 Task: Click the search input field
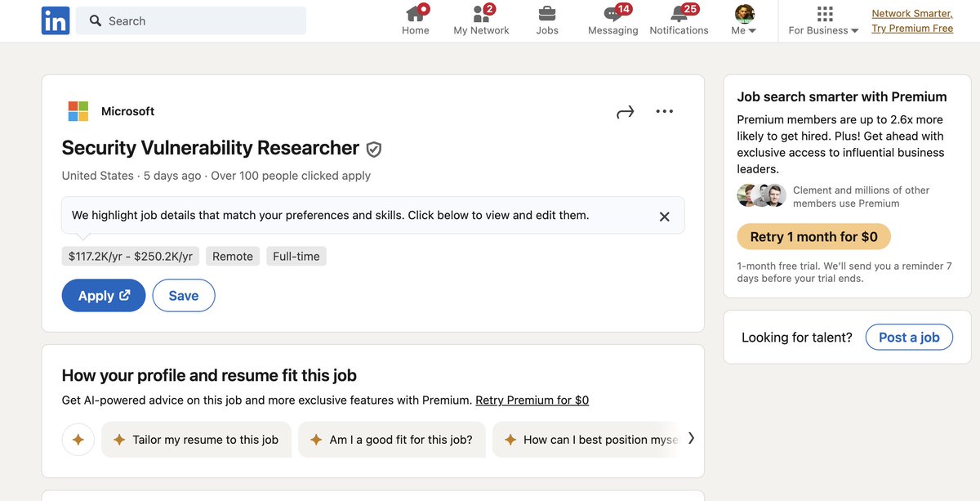(x=191, y=20)
